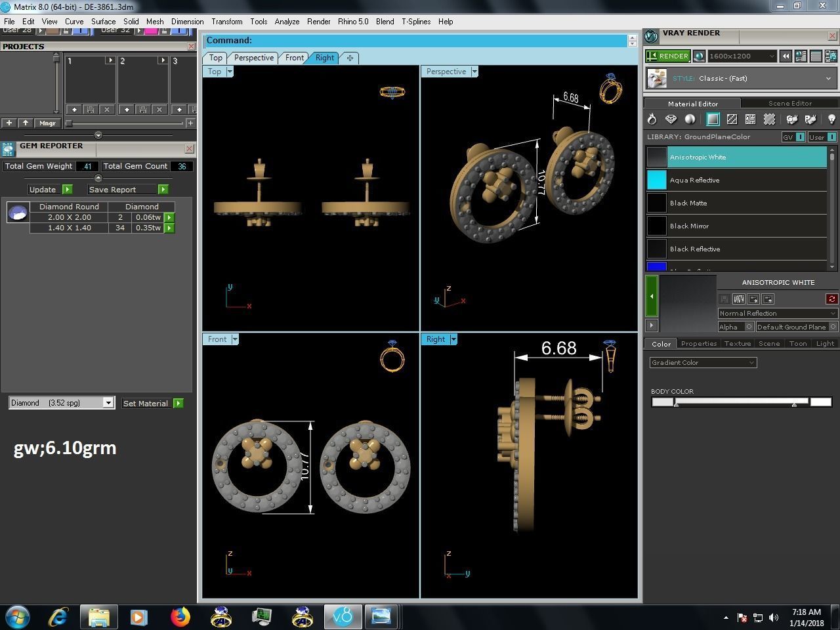
Task: Click the rewind double-arrow icon in VRay Render
Action: [786, 56]
